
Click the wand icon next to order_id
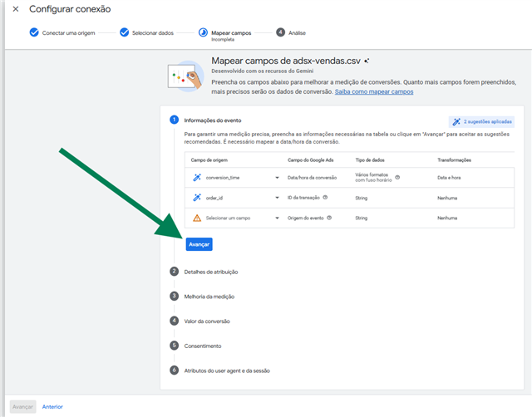point(197,198)
